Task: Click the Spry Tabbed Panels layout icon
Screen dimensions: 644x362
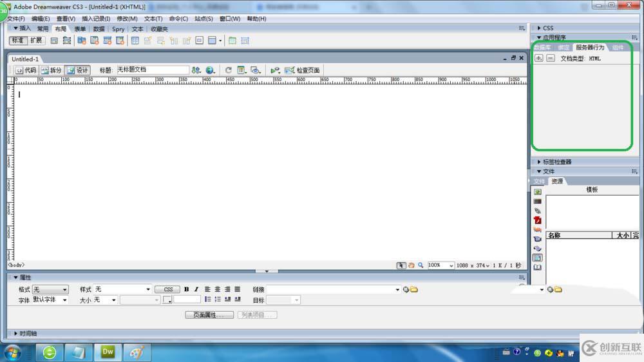Action: click(95, 41)
